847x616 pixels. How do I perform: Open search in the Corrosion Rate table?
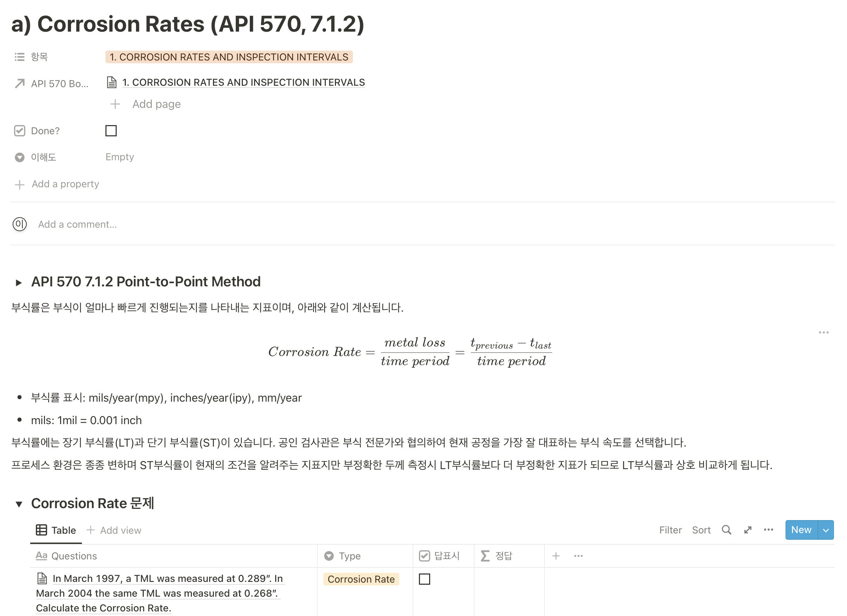click(x=727, y=530)
